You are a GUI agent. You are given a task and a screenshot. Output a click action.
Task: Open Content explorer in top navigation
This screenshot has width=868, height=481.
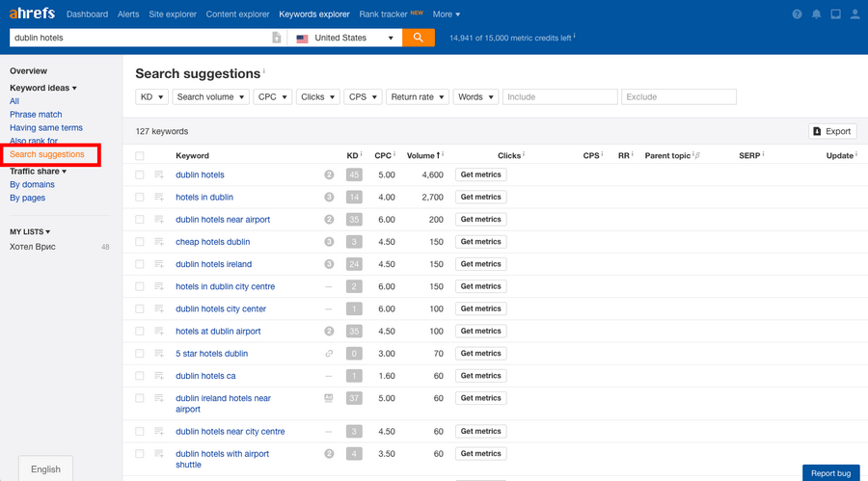click(x=237, y=14)
